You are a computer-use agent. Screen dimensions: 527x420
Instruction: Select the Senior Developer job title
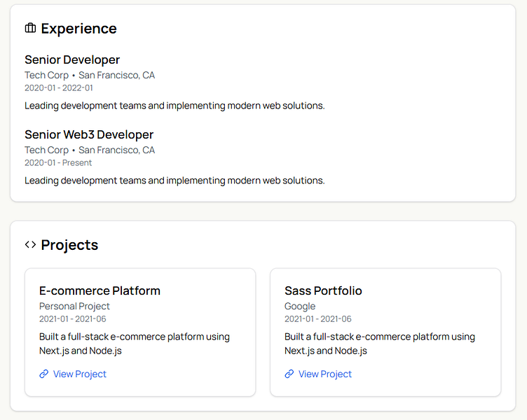[x=72, y=60]
